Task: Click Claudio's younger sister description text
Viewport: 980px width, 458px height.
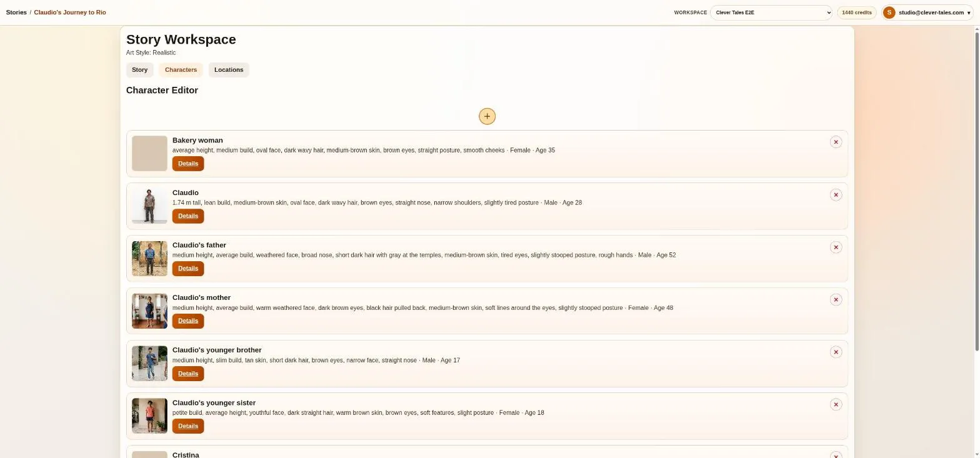Action: (358, 412)
